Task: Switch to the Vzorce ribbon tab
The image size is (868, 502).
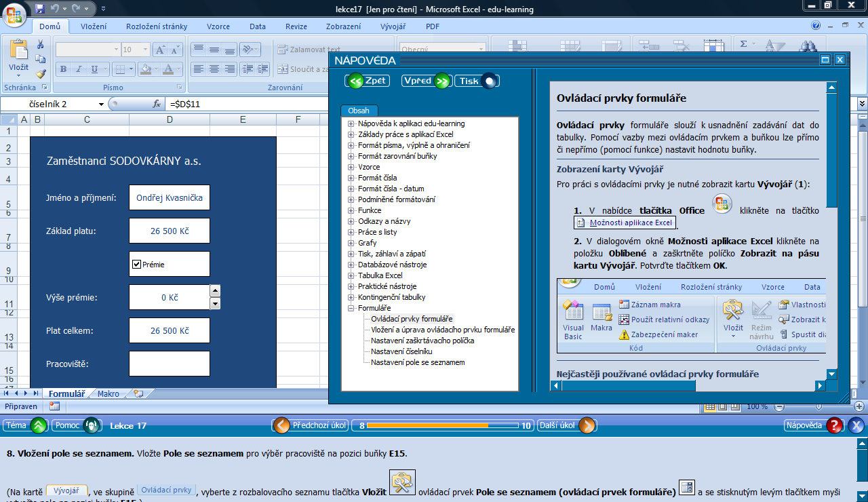Action: tap(218, 26)
